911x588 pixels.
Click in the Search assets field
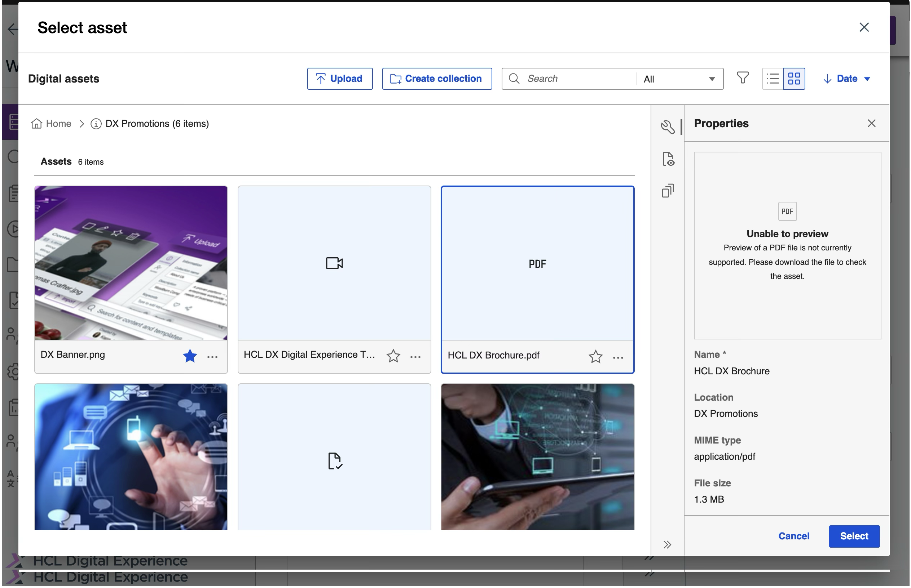point(577,79)
